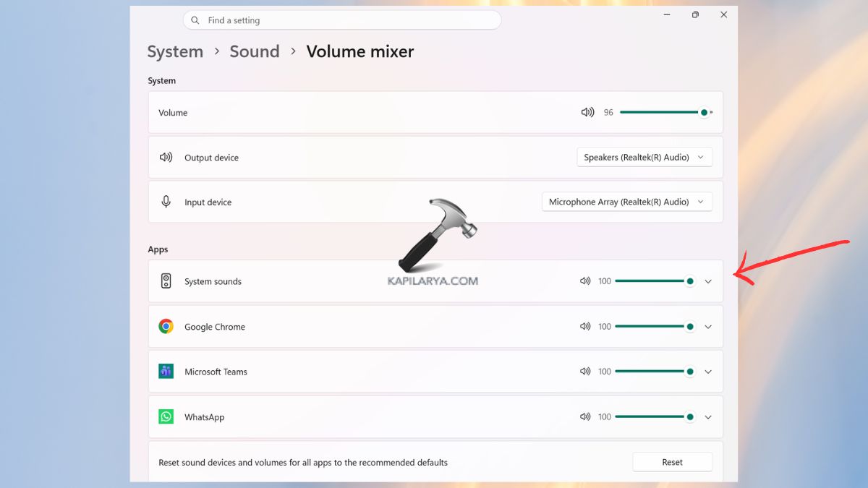Mute WhatsApp via its speaker icon

pos(585,416)
